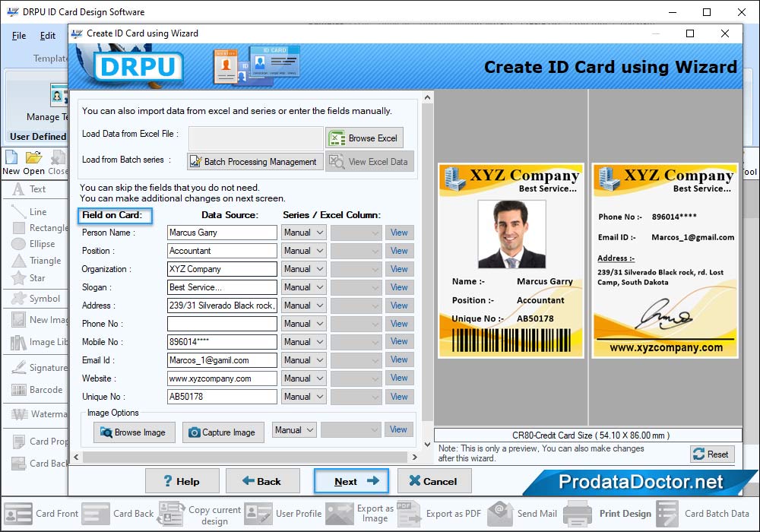
Task: Click View for Email Id row
Action: tap(400, 360)
